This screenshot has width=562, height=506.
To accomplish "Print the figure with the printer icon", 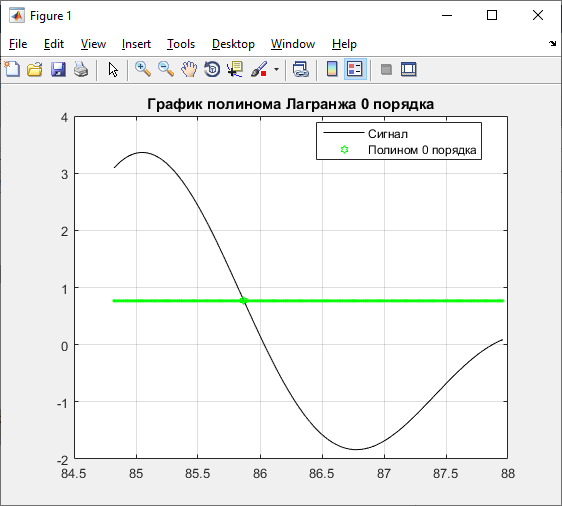I will pos(81,69).
